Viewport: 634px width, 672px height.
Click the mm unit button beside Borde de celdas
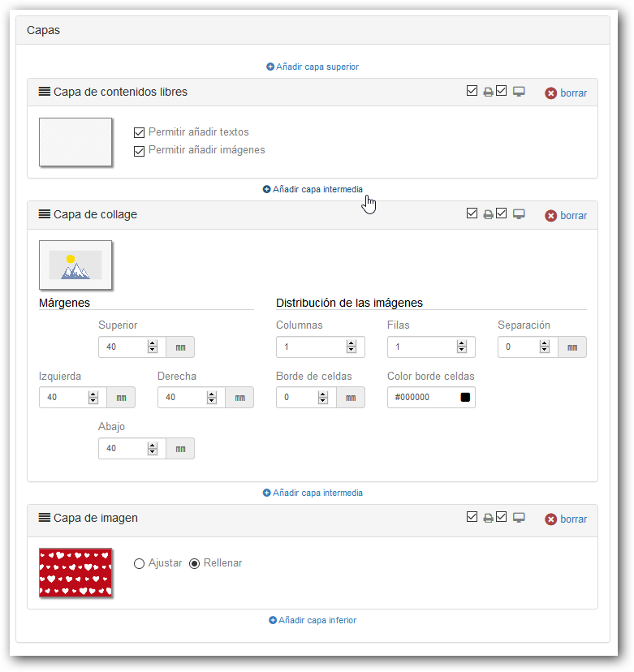point(351,398)
